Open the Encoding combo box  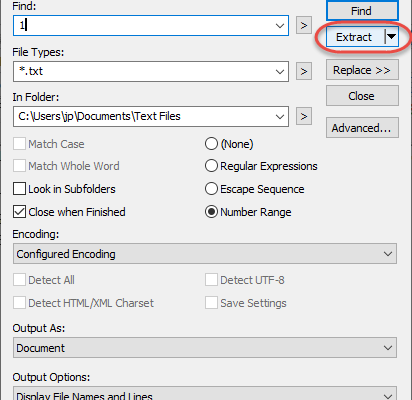pyautogui.click(x=205, y=254)
